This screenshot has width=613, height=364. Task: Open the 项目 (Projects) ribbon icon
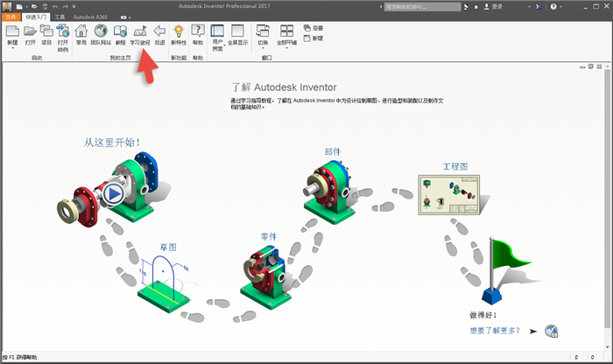pyautogui.click(x=46, y=31)
